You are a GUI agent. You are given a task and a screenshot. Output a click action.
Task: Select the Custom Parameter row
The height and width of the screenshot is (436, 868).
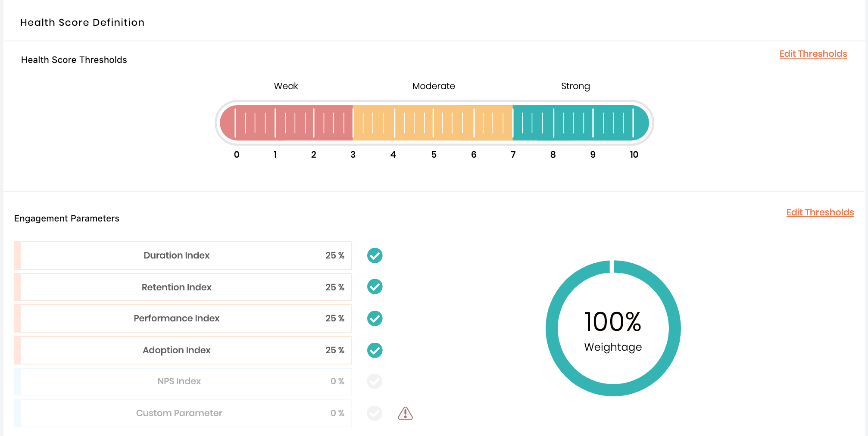pos(183,413)
